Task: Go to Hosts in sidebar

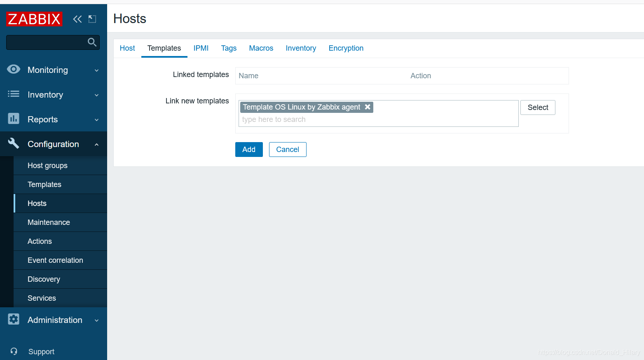Action: (60, 203)
